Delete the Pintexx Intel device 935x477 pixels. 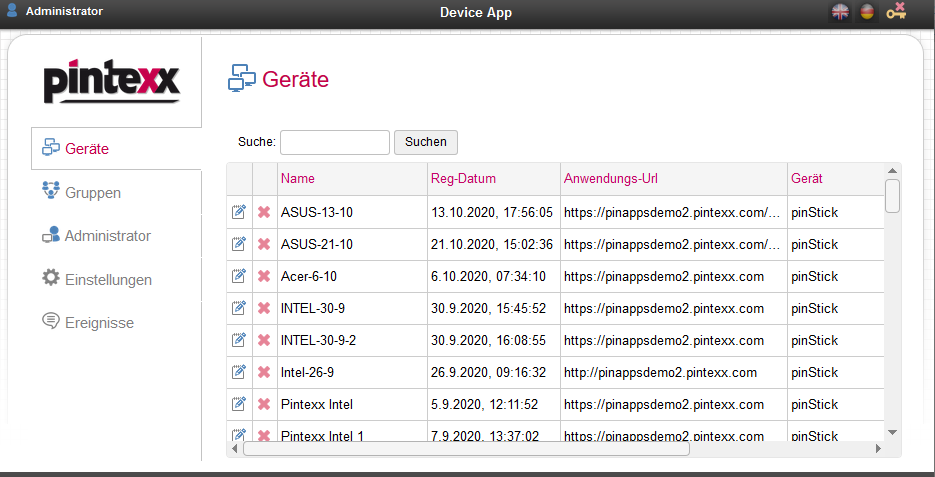pyautogui.click(x=264, y=404)
